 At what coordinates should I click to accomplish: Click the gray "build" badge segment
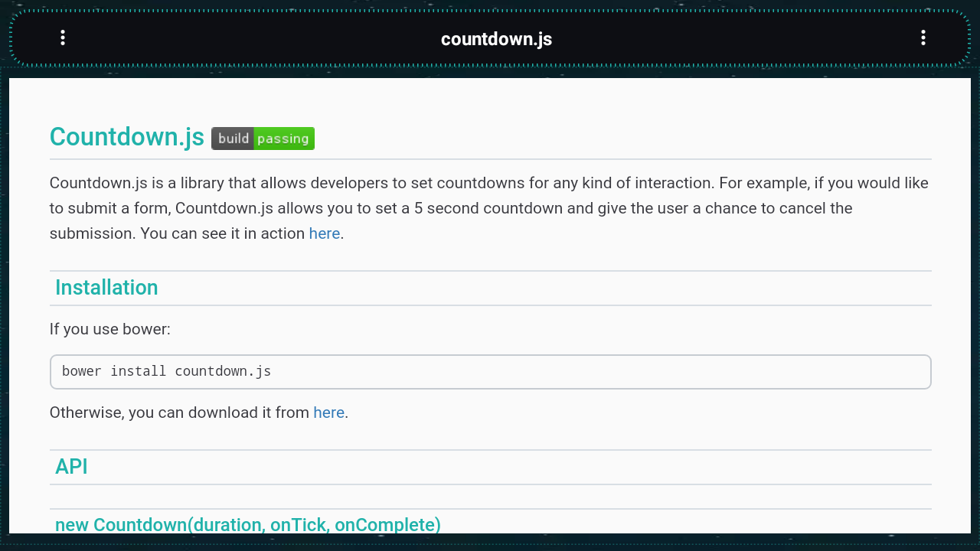233,139
